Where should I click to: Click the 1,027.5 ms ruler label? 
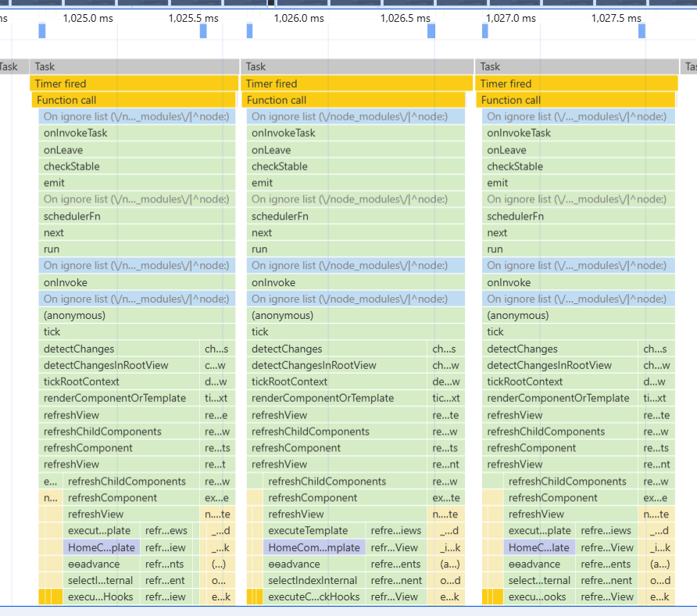616,18
